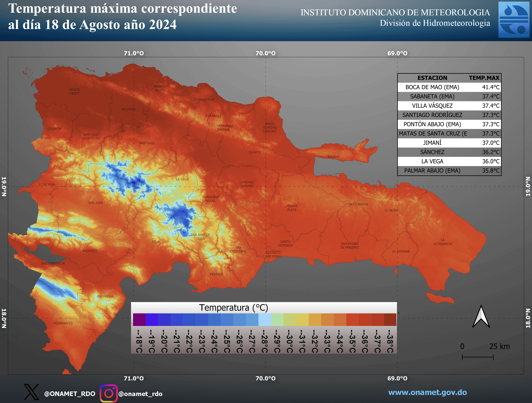Select the orange 33°C legend swatch
This screenshot has height=403, width=532.
click(x=327, y=320)
